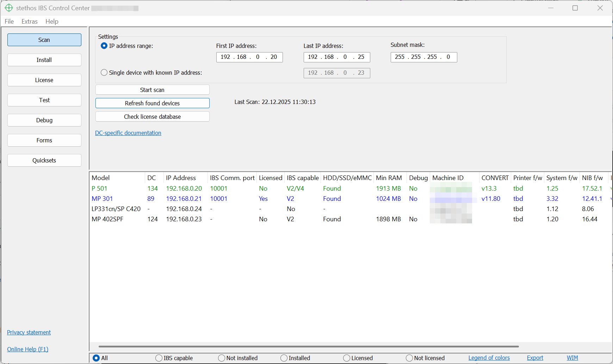Image resolution: width=613 pixels, height=364 pixels.
Task: Select the IP address range radio button
Action: (x=104, y=46)
